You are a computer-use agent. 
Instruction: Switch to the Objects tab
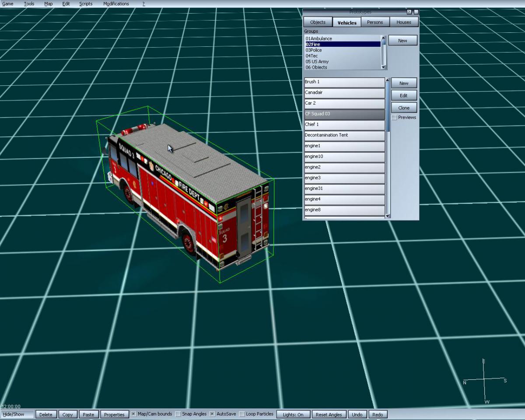[x=318, y=22]
